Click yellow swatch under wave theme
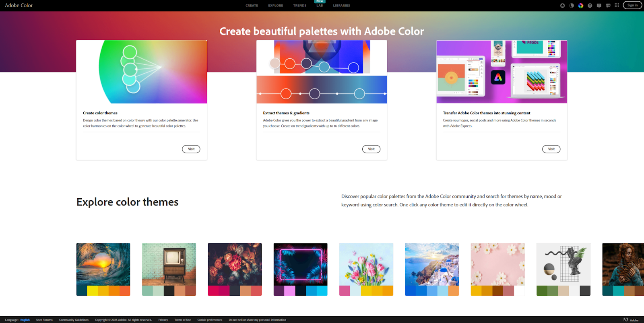The height and width of the screenshot is (323, 644). pos(93,290)
